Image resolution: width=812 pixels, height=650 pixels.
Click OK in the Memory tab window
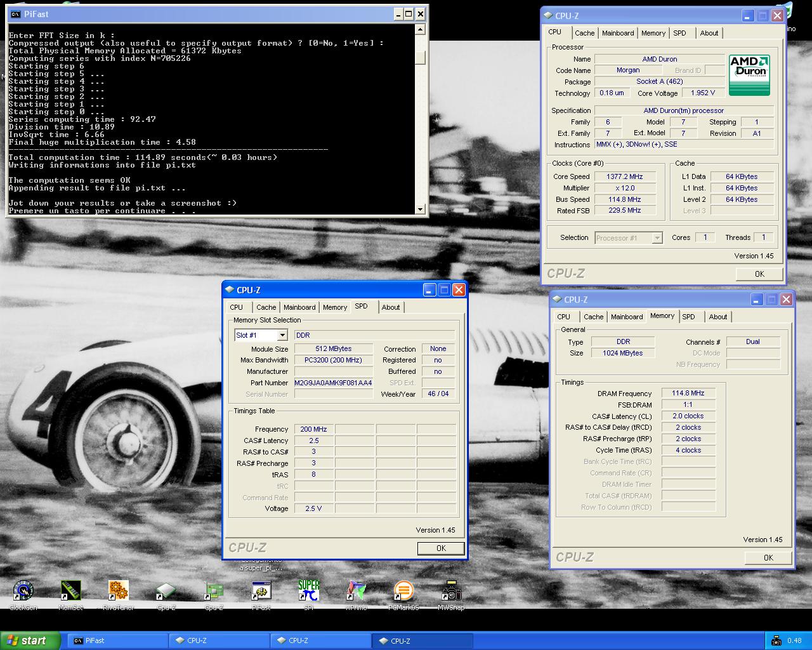click(768, 558)
